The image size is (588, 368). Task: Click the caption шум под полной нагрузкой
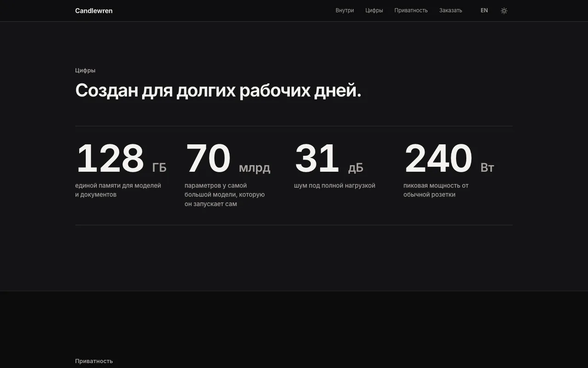(334, 185)
